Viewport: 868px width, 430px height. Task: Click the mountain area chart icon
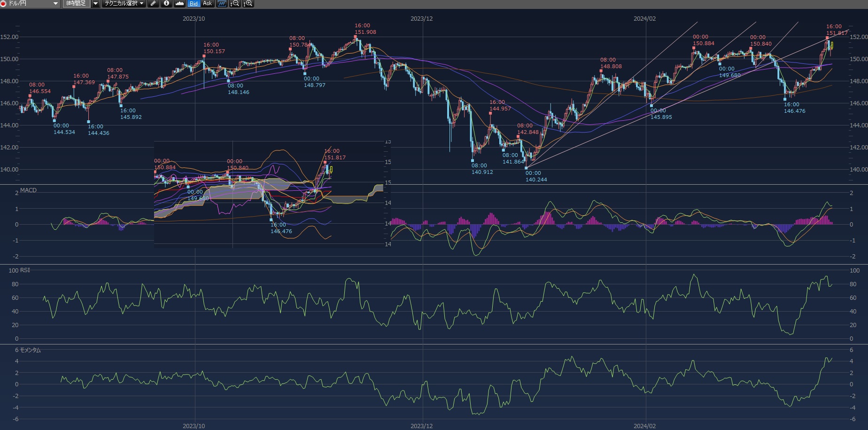tap(179, 4)
